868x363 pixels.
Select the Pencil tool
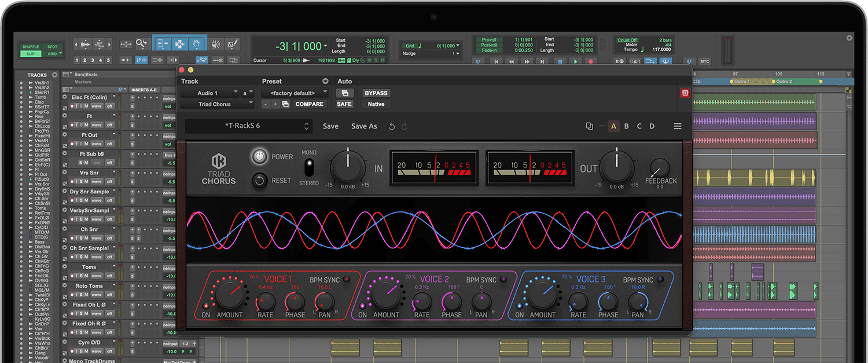click(233, 44)
